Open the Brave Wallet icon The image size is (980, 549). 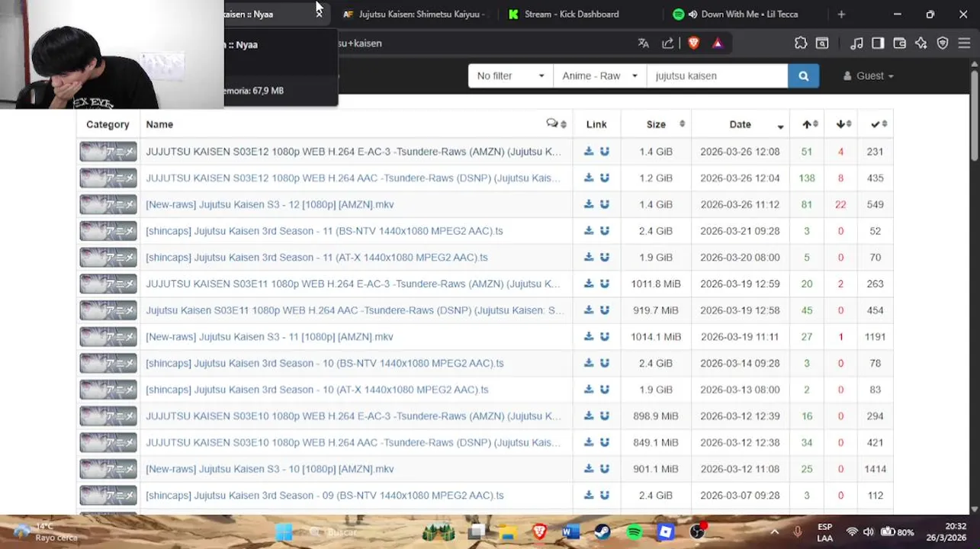pyautogui.click(x=899, y=43)
